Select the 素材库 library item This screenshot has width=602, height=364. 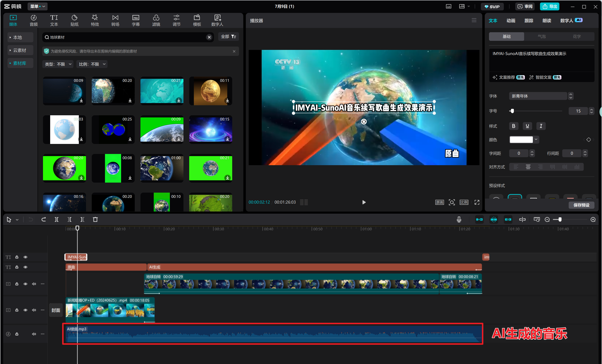[x=20, y=63]
